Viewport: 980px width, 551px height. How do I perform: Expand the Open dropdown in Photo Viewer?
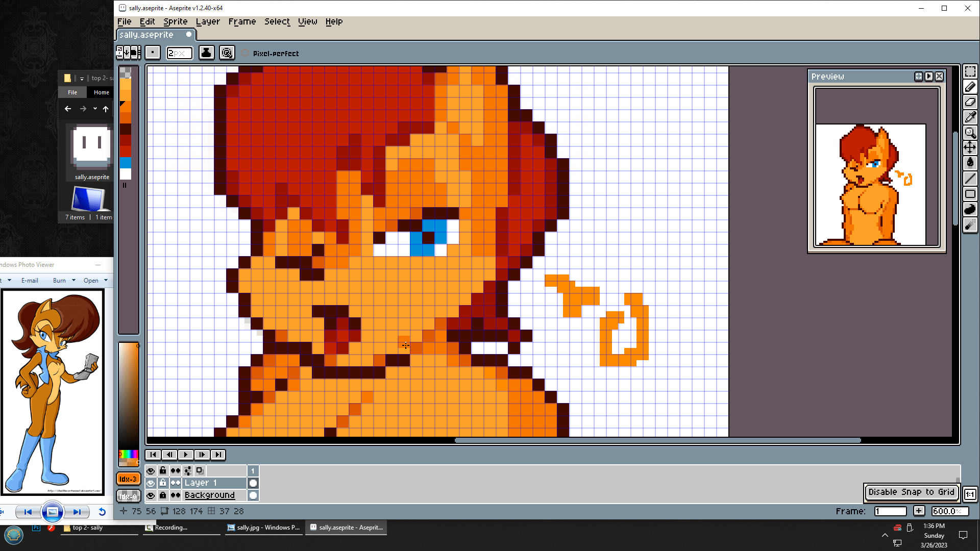click(x=106, y=280)
